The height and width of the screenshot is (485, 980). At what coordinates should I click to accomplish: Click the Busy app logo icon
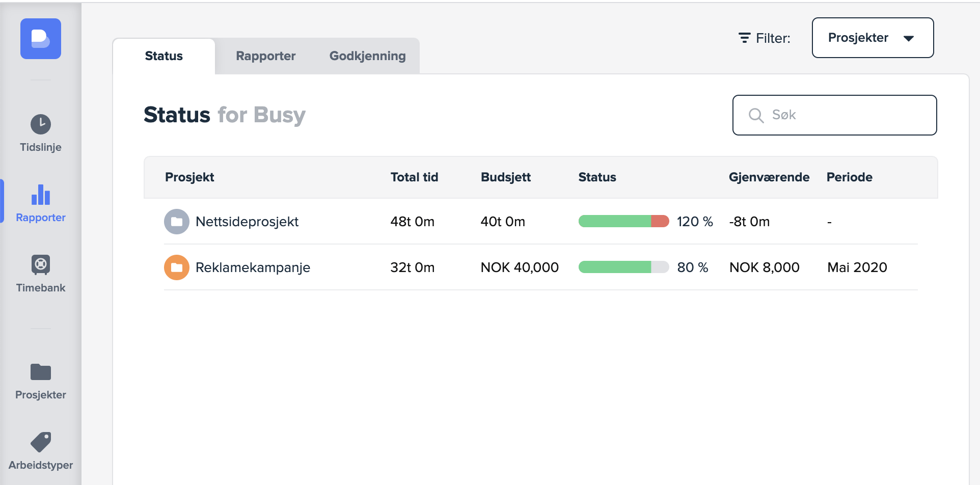pyautogui.click(x=41, y=39)
